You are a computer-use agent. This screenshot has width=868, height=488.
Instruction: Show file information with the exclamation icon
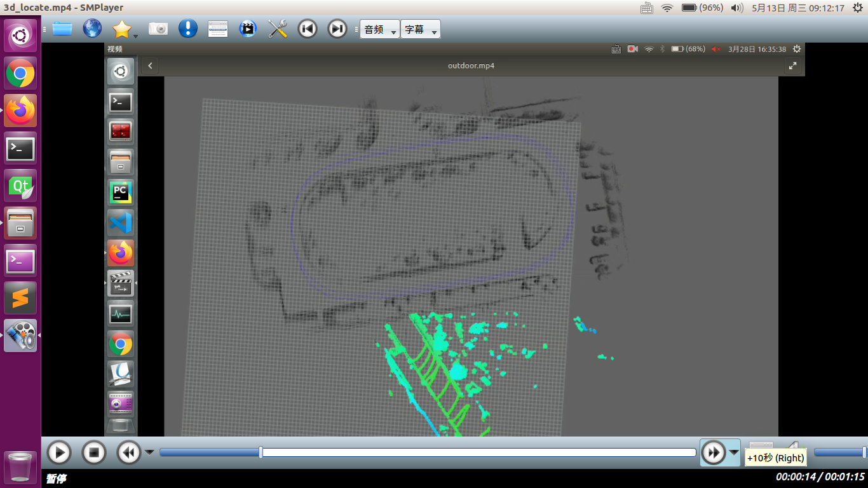[x=188, y=29]
